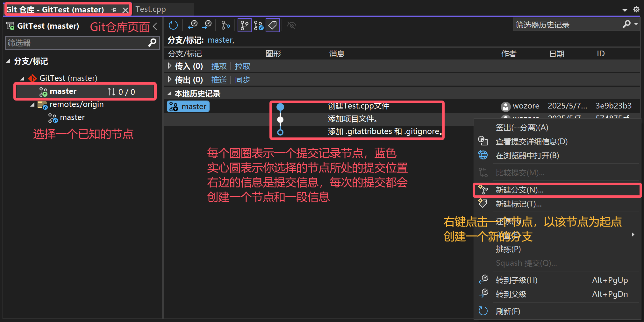Toggle the show tags toolbar button
Screen dimensions: 644x322
pyautogui.click(x=273, y=25)
